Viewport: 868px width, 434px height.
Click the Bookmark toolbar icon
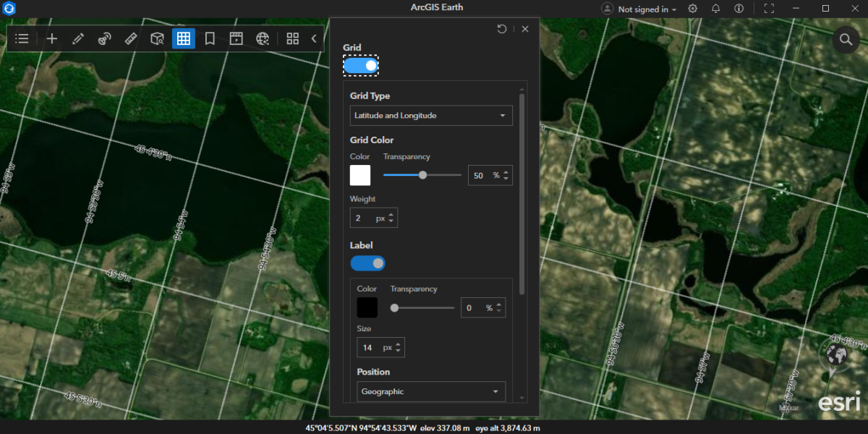210,38
